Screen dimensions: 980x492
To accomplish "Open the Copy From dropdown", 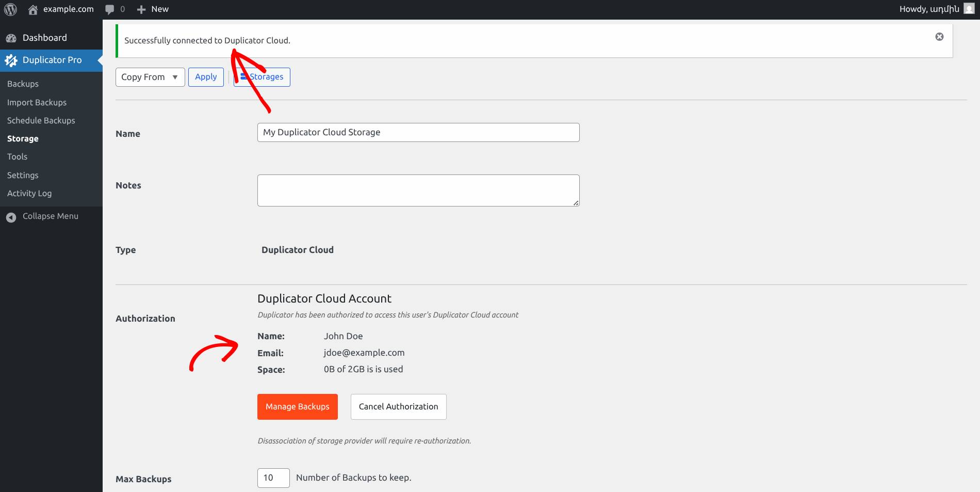I will tap(150, 77).
